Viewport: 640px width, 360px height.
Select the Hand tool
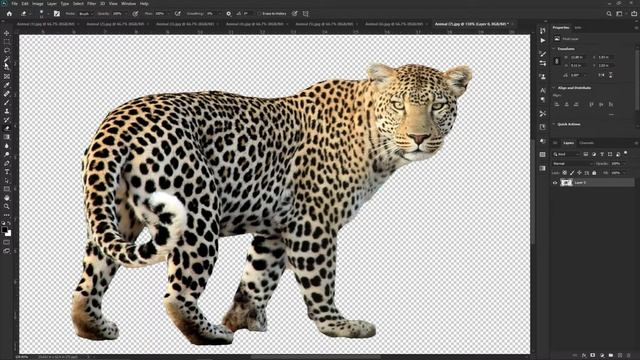(7, 198)
